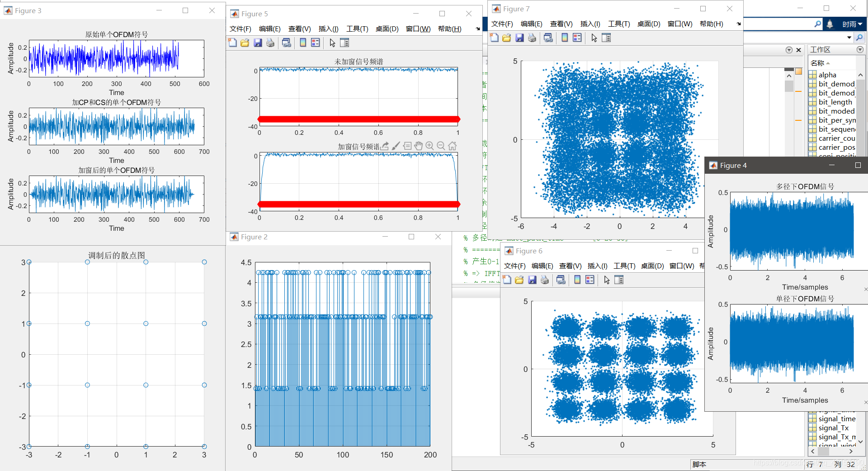Open Property Inspector from Figure 6 toolbar
Viewport: 868px width, 471px height.
point(619,280)
